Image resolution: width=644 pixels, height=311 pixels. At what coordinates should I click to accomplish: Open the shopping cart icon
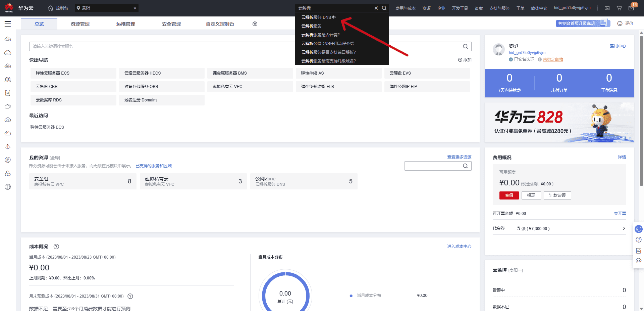(x=619, y=8)
